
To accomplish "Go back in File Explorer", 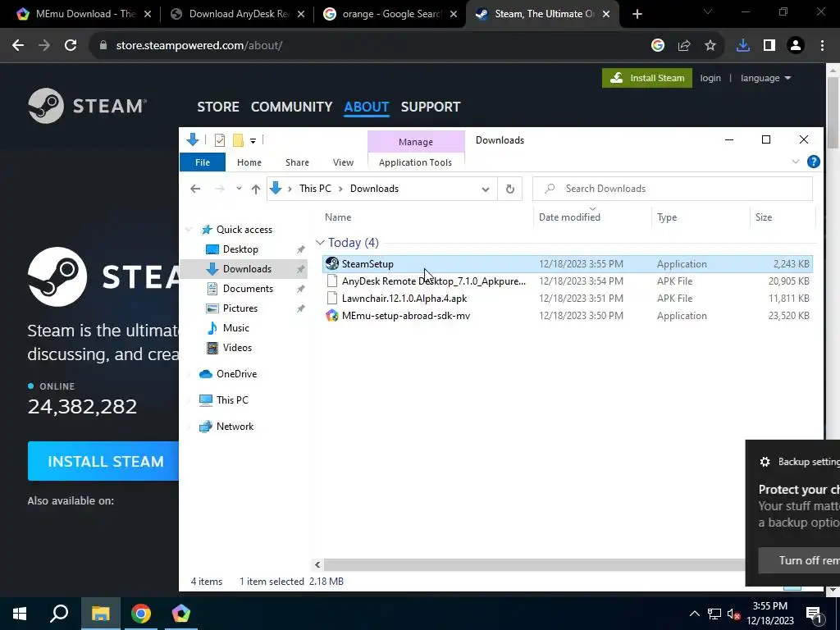I will (x=195, y=189).
